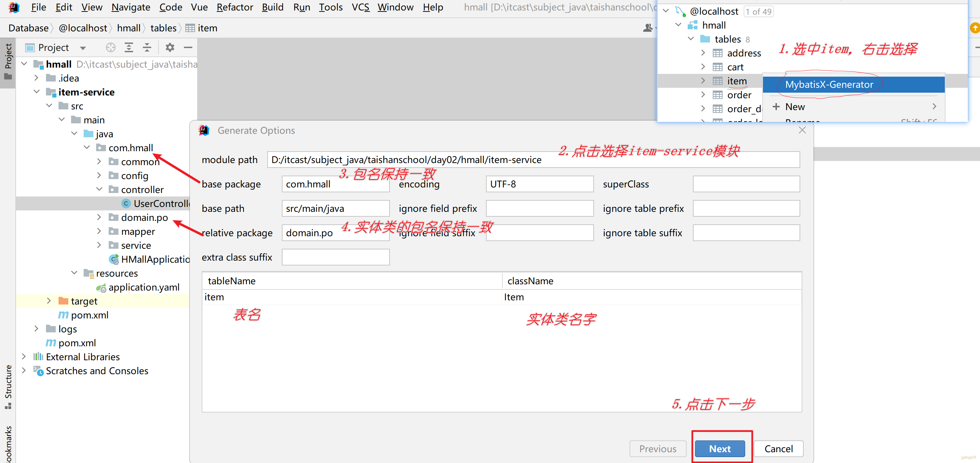
Task: Expand the target folder
Action: coord(49,301)
